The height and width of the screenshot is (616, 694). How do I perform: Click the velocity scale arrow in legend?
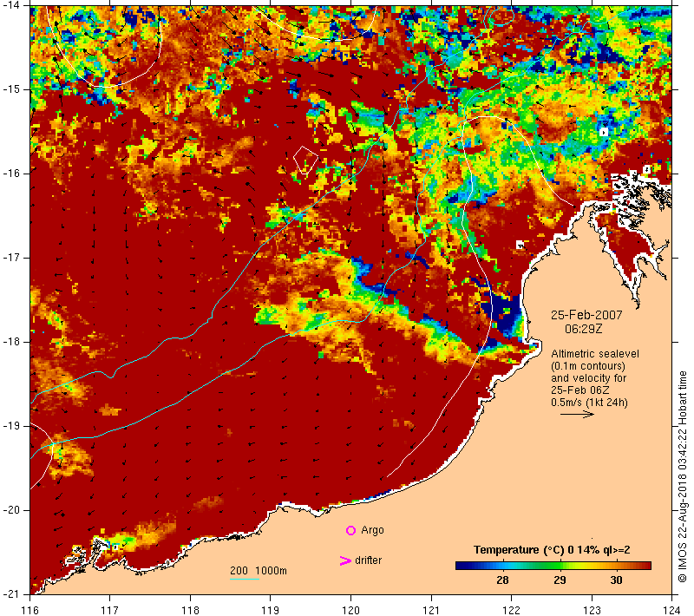click(577, 415)
